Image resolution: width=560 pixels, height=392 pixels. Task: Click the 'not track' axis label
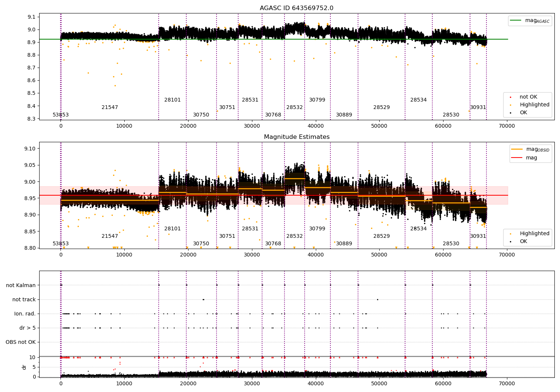tap(24, 300)
